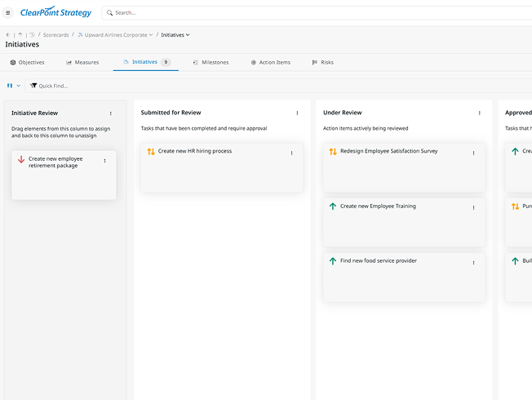Click the Quick Find filter field

click(278, 86)
